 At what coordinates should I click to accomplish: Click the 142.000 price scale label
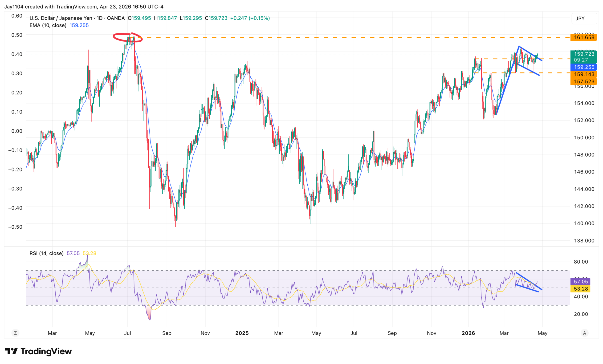[x=584, y=206]
